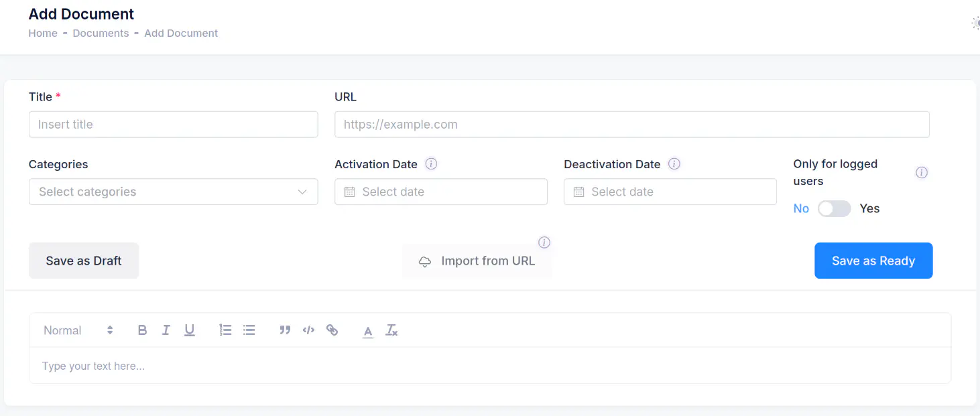Apply italic formatting in the editor toolbar
This screenshot has width=980, height=416.
coord(166,330)
